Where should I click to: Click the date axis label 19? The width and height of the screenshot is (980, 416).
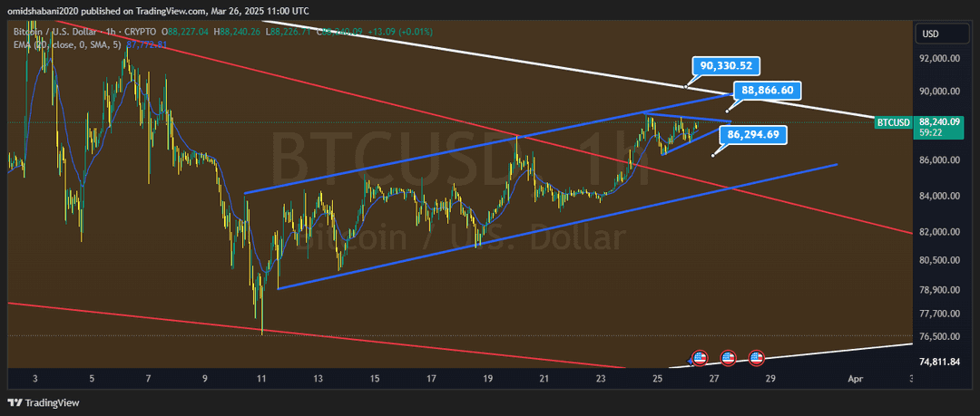tap(487, 379)
